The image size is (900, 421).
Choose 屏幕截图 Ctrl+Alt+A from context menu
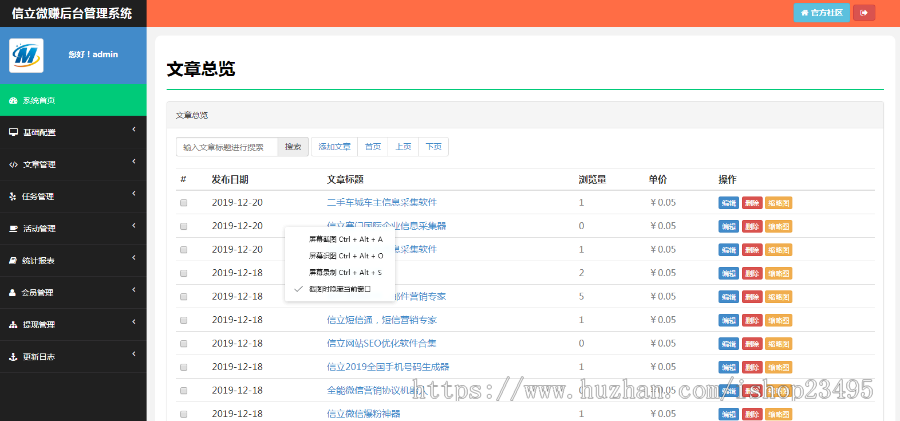coord(340,239)
